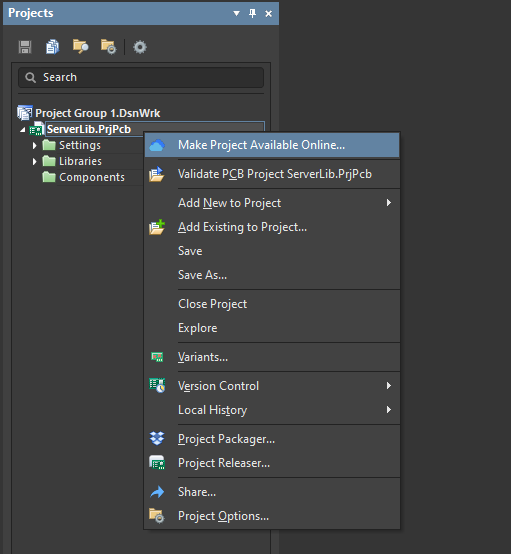Click the Validate project folder icon
The image size is (511, 554).
coord(157,174)
